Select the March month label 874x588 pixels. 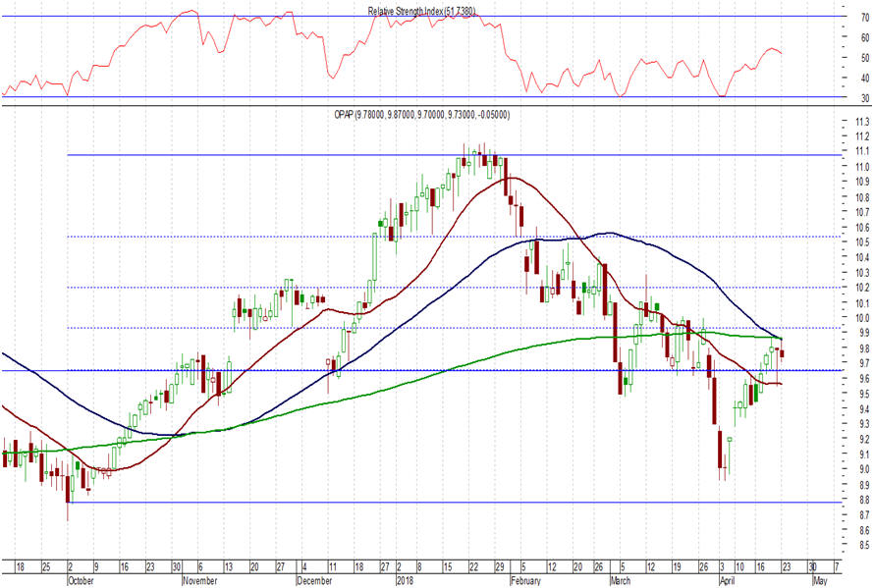620,581
